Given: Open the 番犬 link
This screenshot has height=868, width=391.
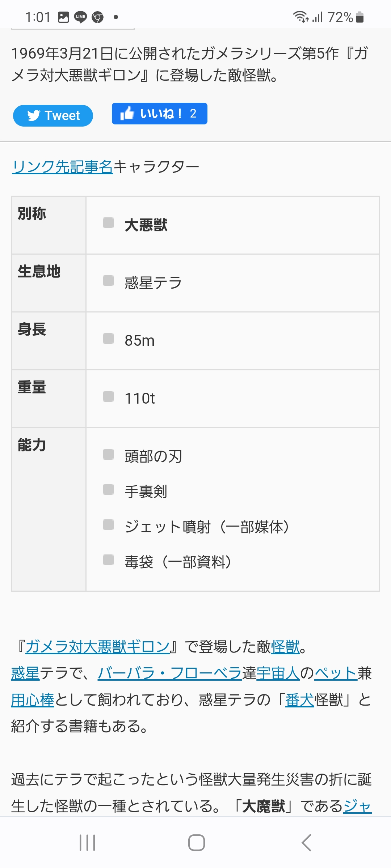Looking at the screenshot, I should coord(299,700).
